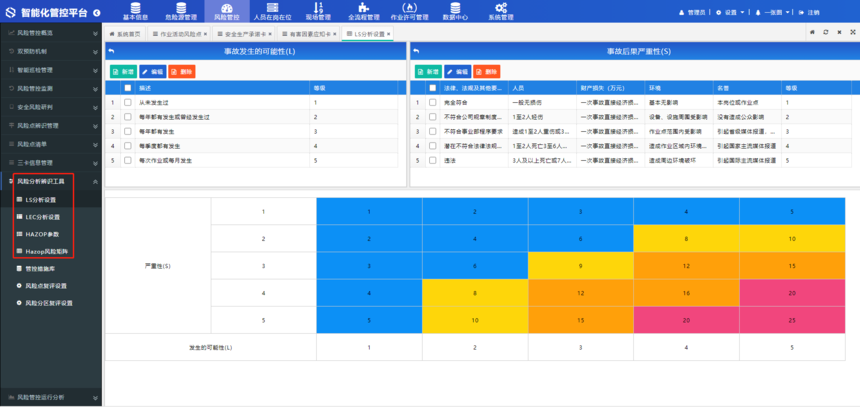Click 新增 button in 事故后果严重性 panel
This screenshot has height=407, width=860.
click(x=425, y=72)
